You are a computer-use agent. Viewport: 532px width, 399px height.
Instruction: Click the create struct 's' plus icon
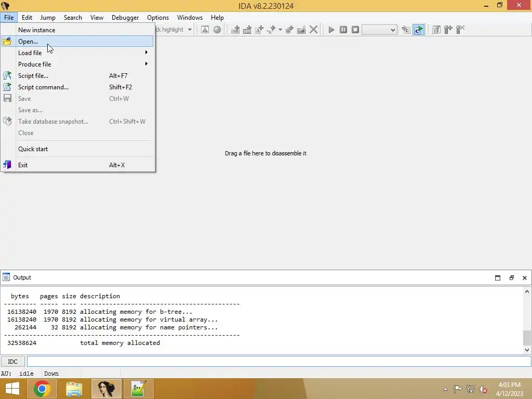[x=271, y=30]
